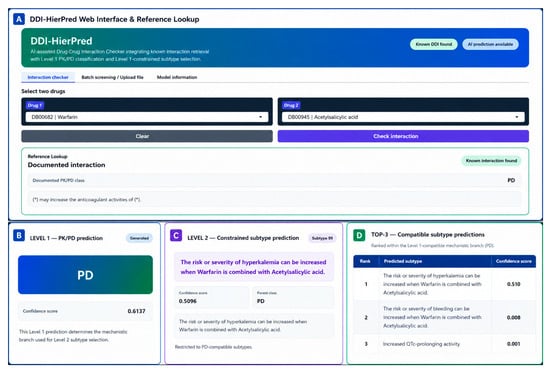This screenshot has width=550, height=371.
Task: Click the Known DDI found badge
Action: 434,44
